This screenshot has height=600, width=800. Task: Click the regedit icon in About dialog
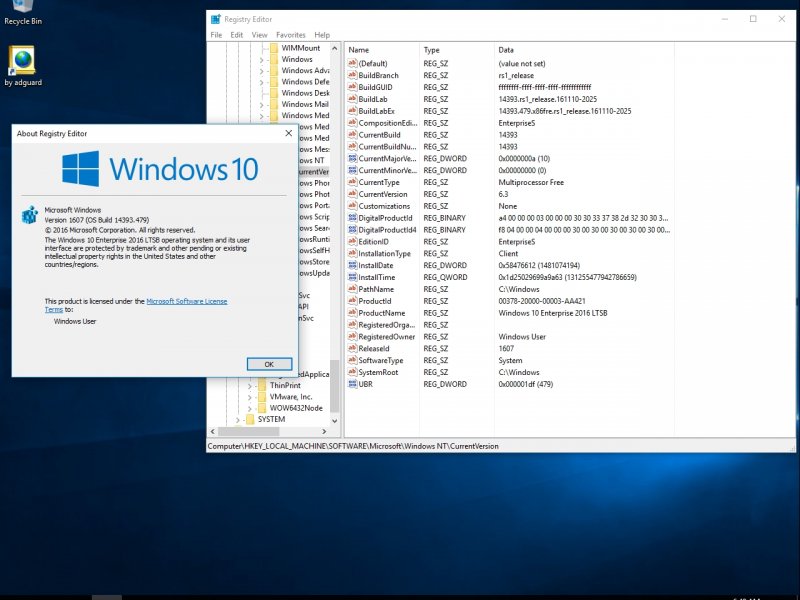[30, 214]
